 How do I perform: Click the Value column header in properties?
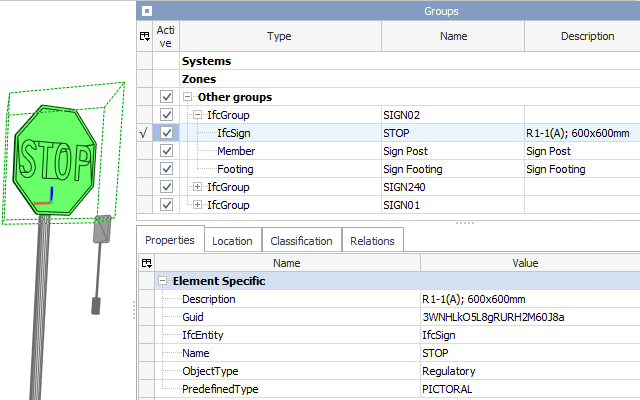pyautogui.click(x=525, y=263)
